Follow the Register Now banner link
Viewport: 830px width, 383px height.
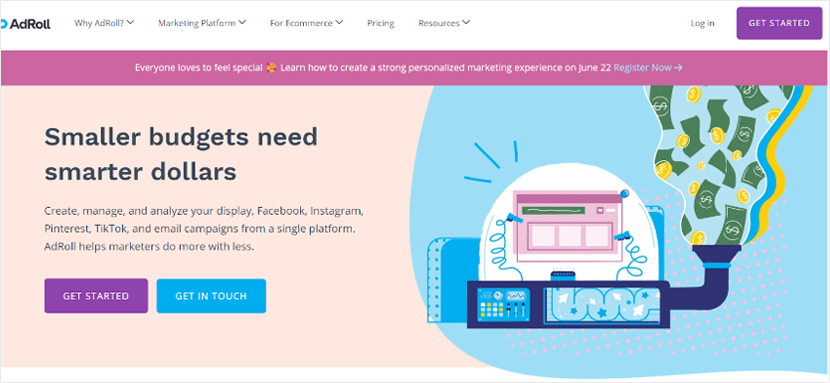click(648, 68)
